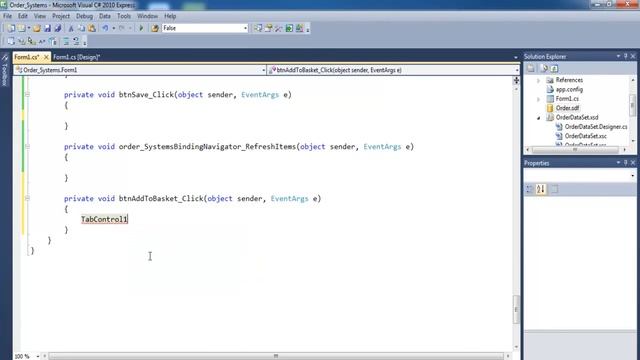Viewport: 640px width, 360px height.
Task: Select Order.sdf in Solution Explorer
Action: tap(567, 108)
